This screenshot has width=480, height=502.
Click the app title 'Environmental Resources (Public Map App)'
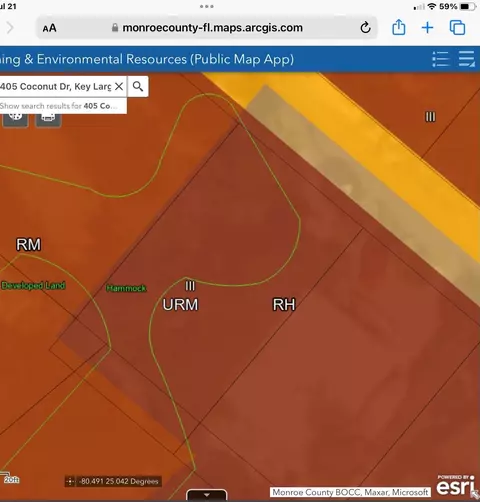(165, 59)
